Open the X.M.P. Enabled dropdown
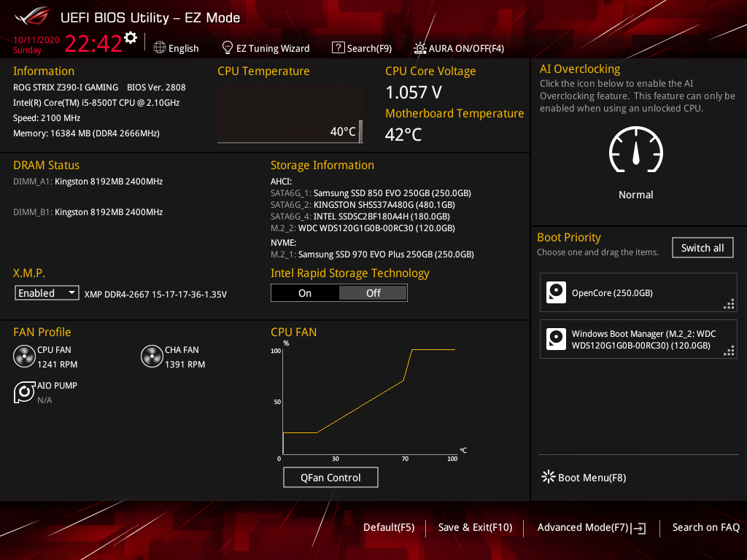This screenshot has height=560, width=747. [x=47, y=293]
